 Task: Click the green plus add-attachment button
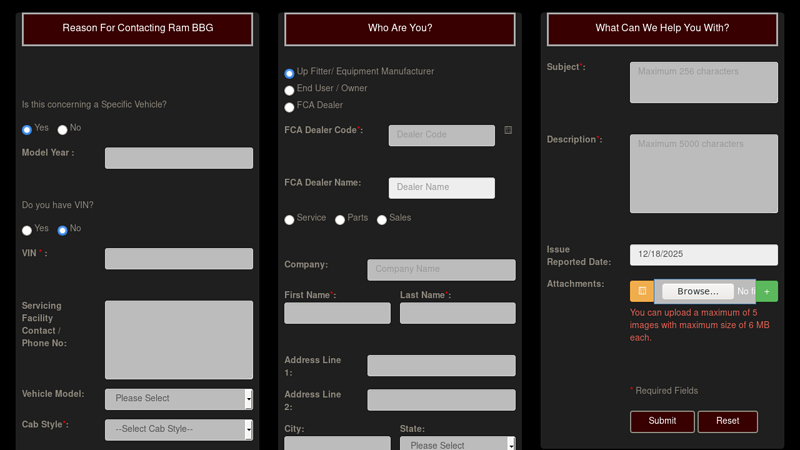767,291
